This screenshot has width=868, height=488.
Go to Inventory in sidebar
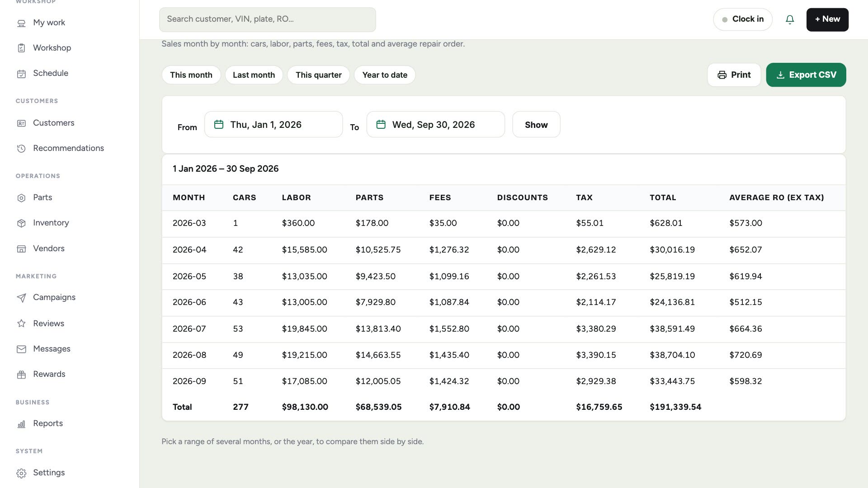(x=51, y=223)
